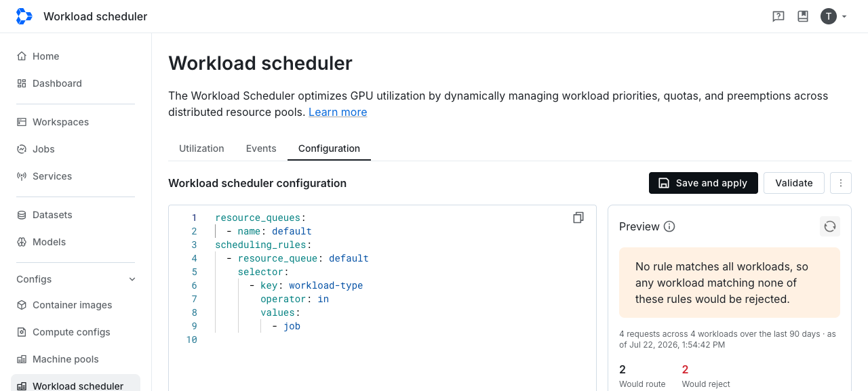
Task: Switch to the Utilization tab
Action: click(x=201, y=148)
